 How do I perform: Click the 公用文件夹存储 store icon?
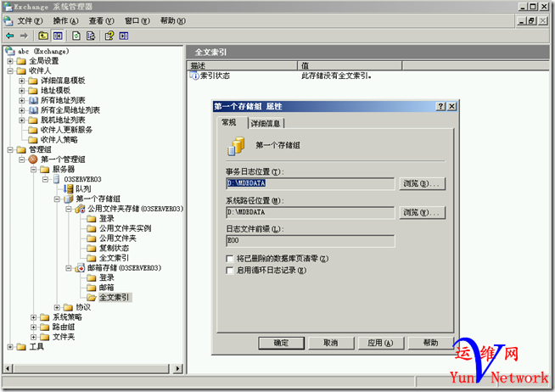point(81,209)
